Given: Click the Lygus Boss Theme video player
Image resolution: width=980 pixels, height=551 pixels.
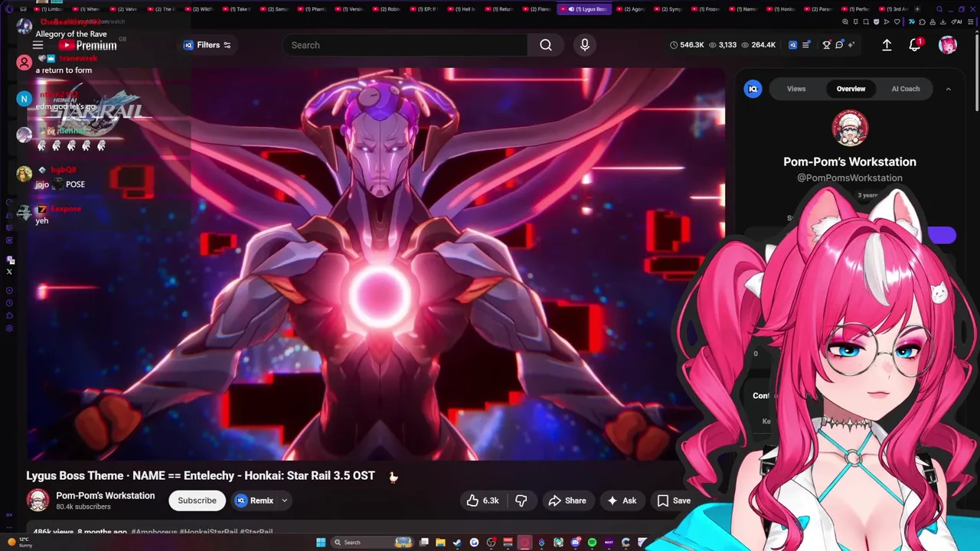Looking at the screenshot, I should (375, 264).
